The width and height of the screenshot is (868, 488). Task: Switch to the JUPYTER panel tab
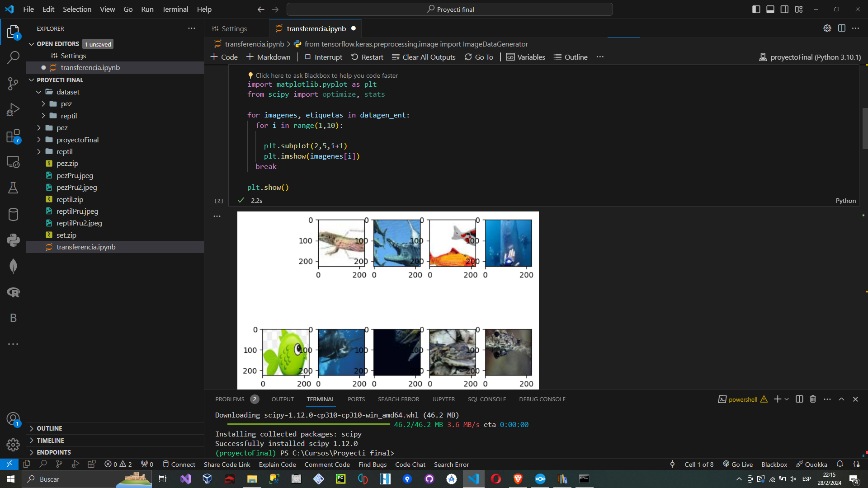point(443,399)
